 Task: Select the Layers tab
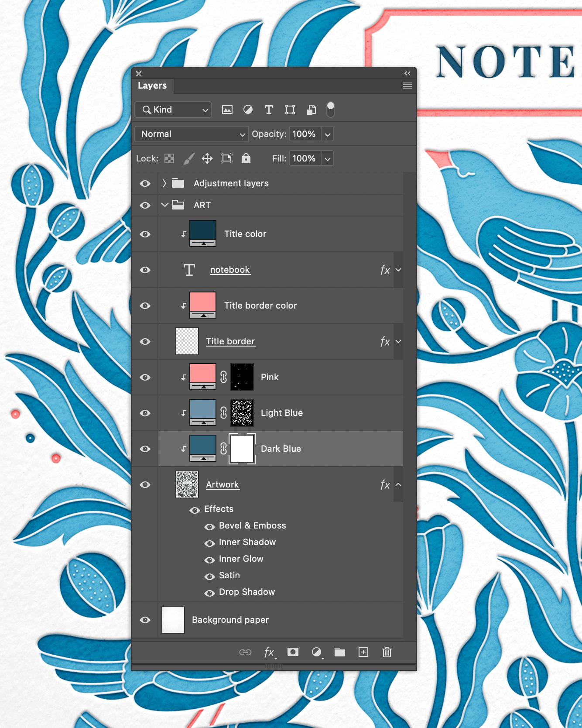(152, 86)
